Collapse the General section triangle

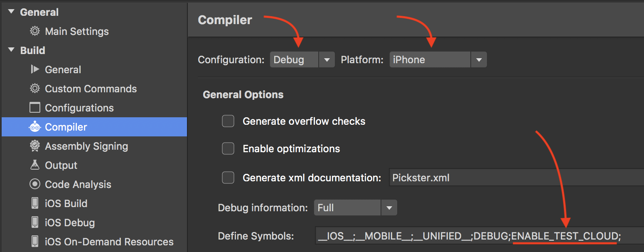coord(11,12)
